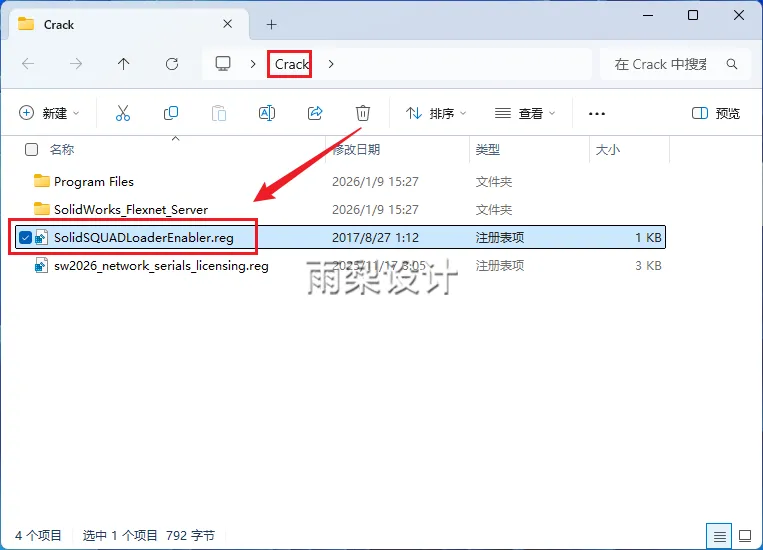Image resolution: width=763 pixels, height=550 pixels.
Task: Go back with the left arrow
Action: 28,64
